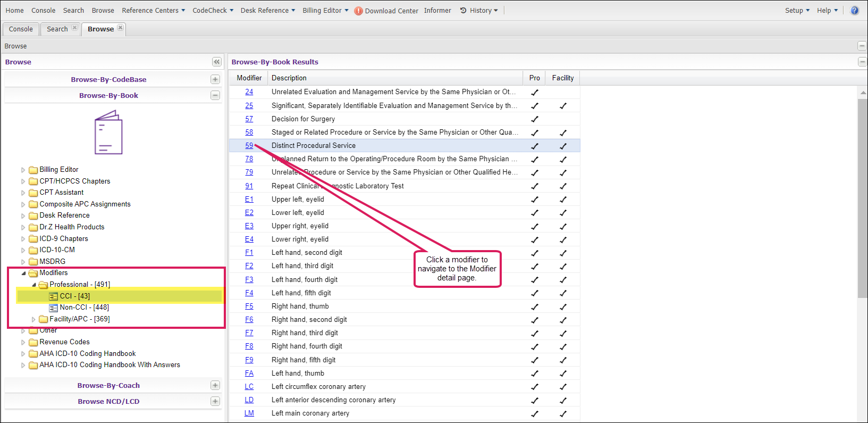868x423 pixels.
Task: Select Non-CCI - [448] tree item
Action: [x=84, y=308]
